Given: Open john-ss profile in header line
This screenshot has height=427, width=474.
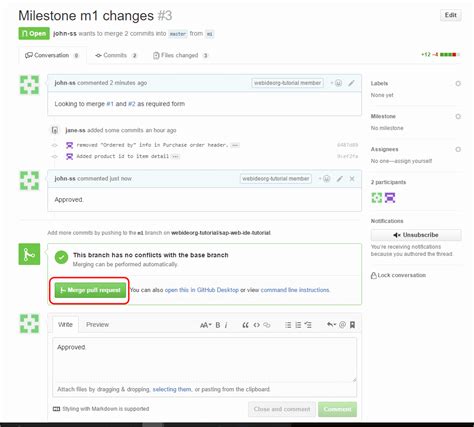Looking at the screenshot, I should point(65,34).
